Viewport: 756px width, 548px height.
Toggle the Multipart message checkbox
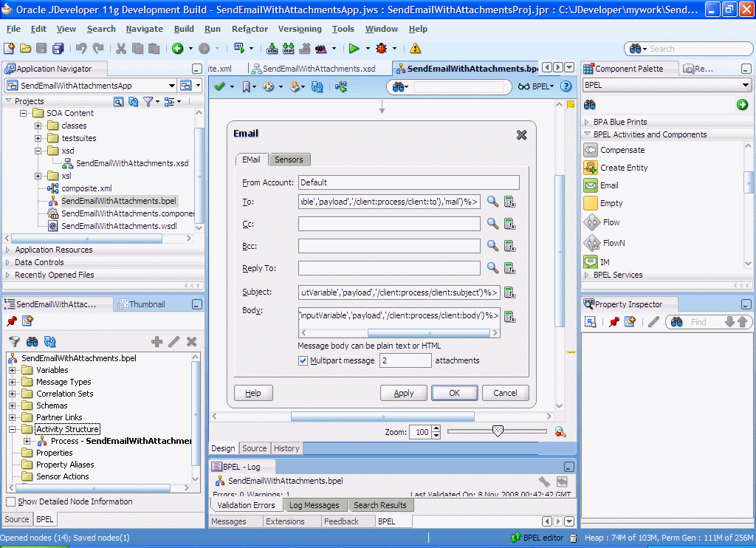303,360
